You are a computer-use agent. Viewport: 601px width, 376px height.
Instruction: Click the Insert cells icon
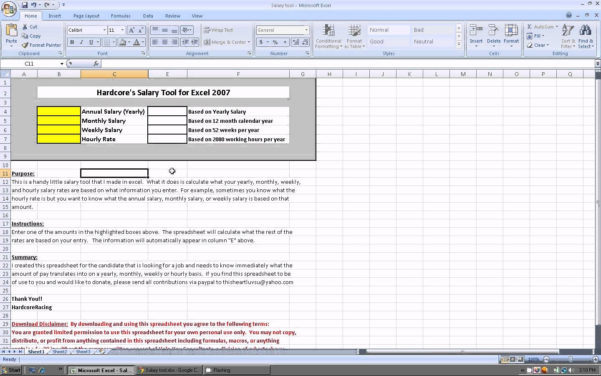476,30
